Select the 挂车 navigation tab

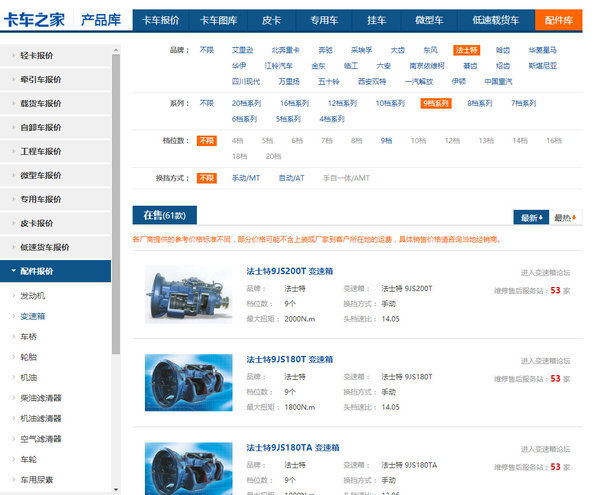(x=377, y=20)
